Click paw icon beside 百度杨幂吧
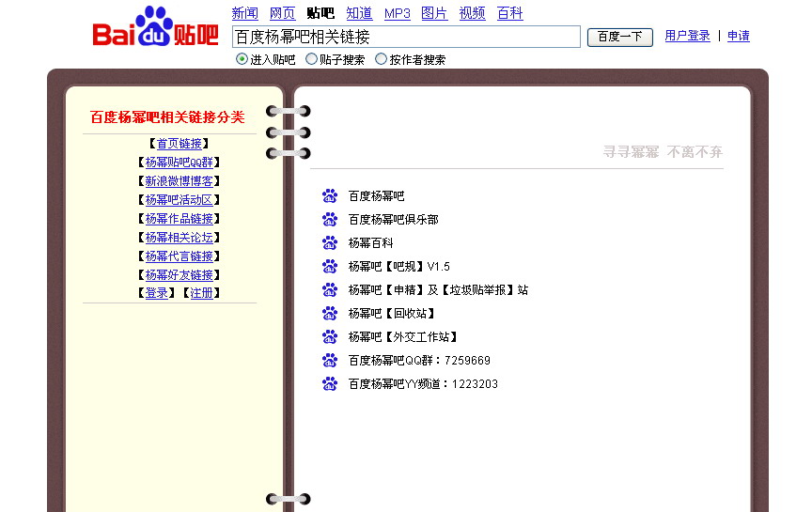Image resolution: width=812 pixels, height=512 pixels. point(330,195)
